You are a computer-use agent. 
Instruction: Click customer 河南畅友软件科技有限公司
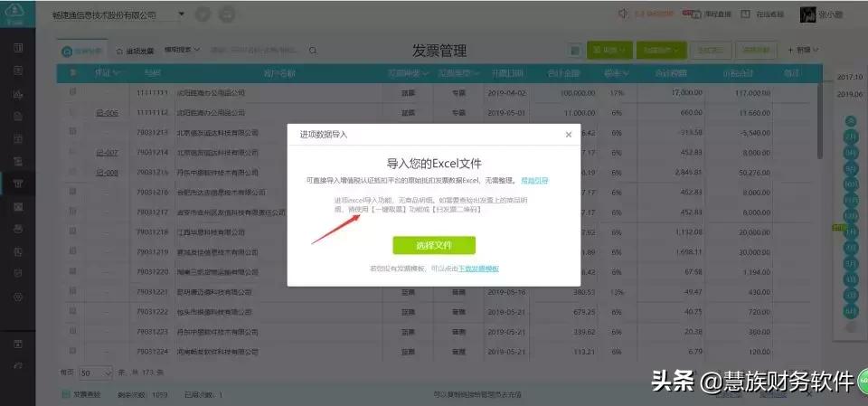pos(217,352)
